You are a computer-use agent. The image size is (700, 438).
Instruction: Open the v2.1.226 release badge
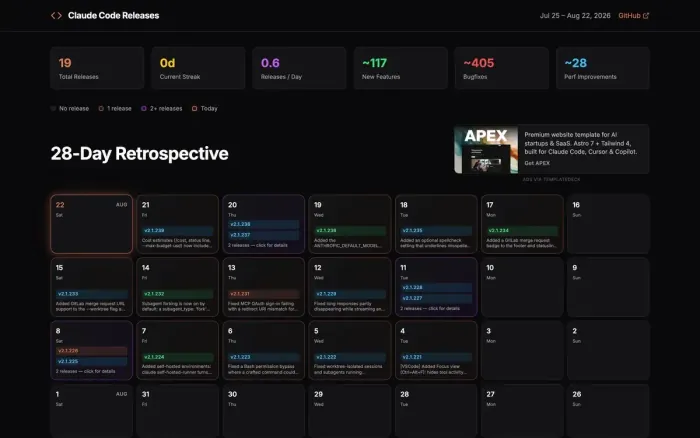[92, 351]
